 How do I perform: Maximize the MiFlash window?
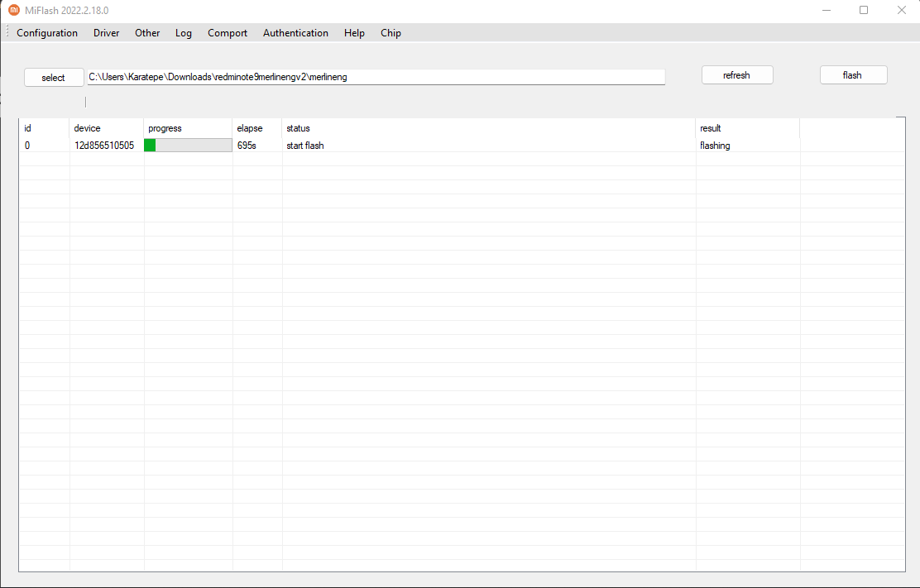(x=864, y=10)
